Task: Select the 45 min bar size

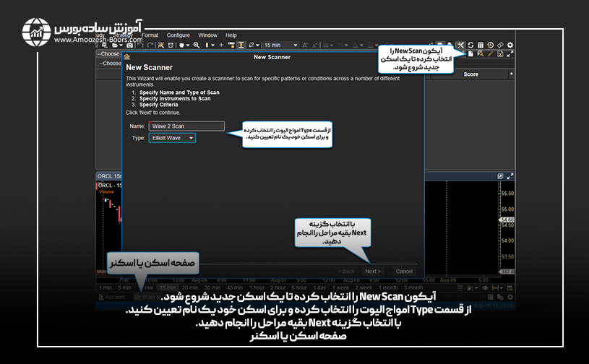Action: 235,288
